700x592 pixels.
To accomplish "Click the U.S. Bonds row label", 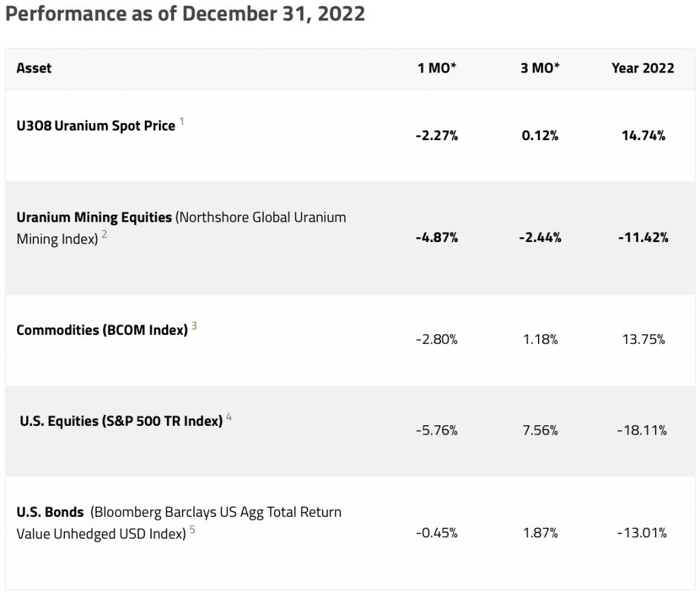I will coord(50,512).
